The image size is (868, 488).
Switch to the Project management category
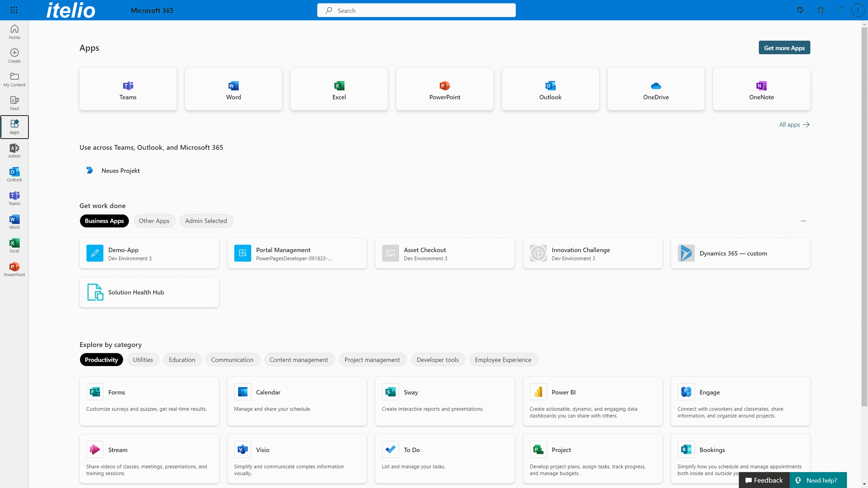372,360
